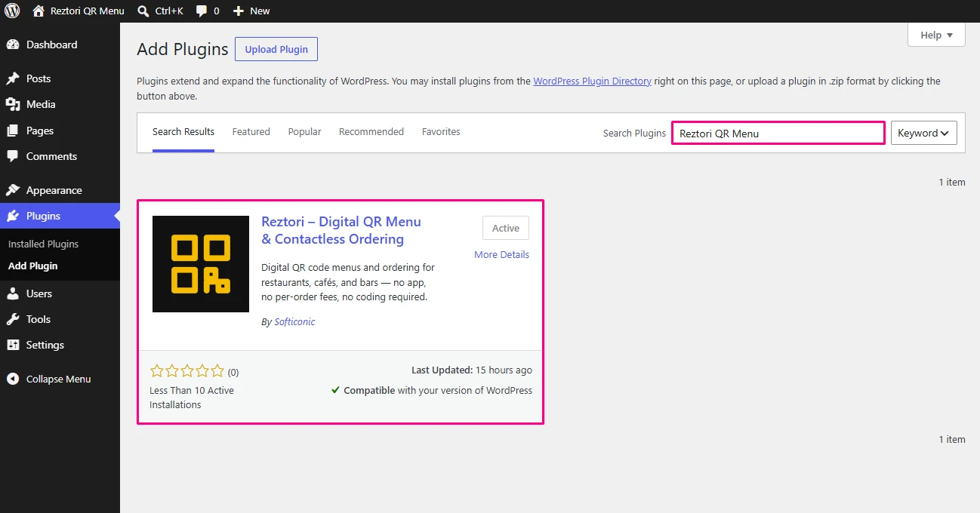Open More Details for Reztori plugin
This screenshot has width=980, height=513.
coord(501,254)
